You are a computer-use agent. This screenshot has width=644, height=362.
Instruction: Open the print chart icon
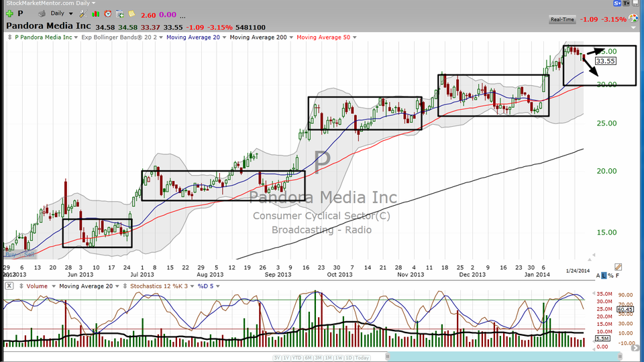coord(42,13)
